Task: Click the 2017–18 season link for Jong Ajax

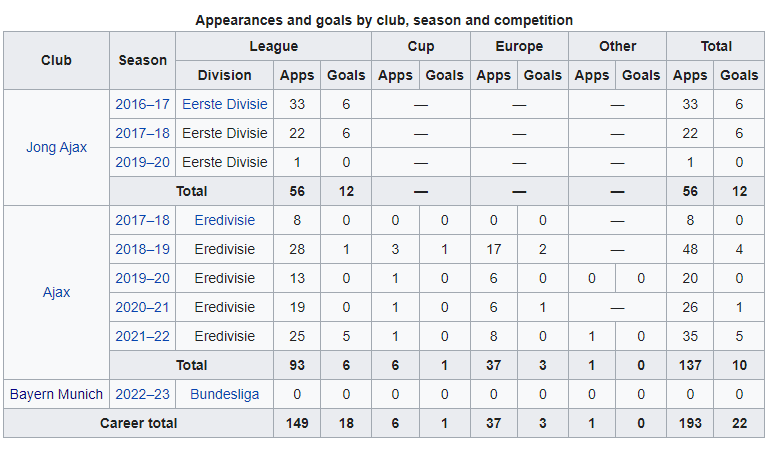Action: click(143, 134)
